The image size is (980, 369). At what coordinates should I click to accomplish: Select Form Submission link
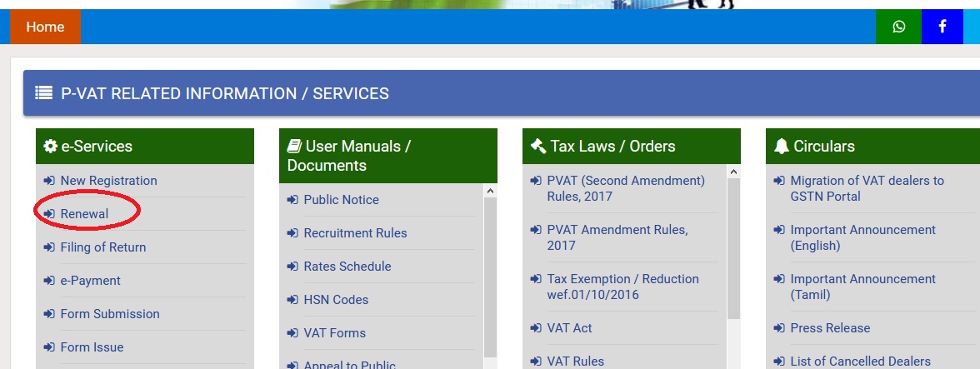coord(109,314)
